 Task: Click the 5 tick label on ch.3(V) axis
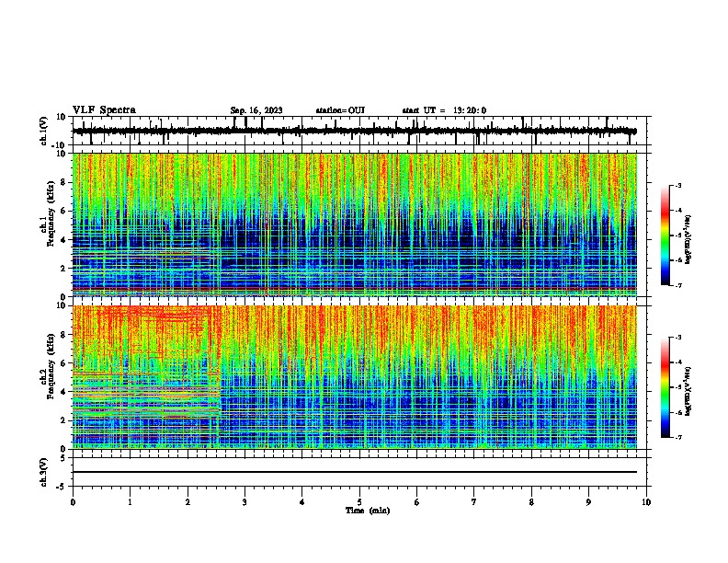point(63,457)
